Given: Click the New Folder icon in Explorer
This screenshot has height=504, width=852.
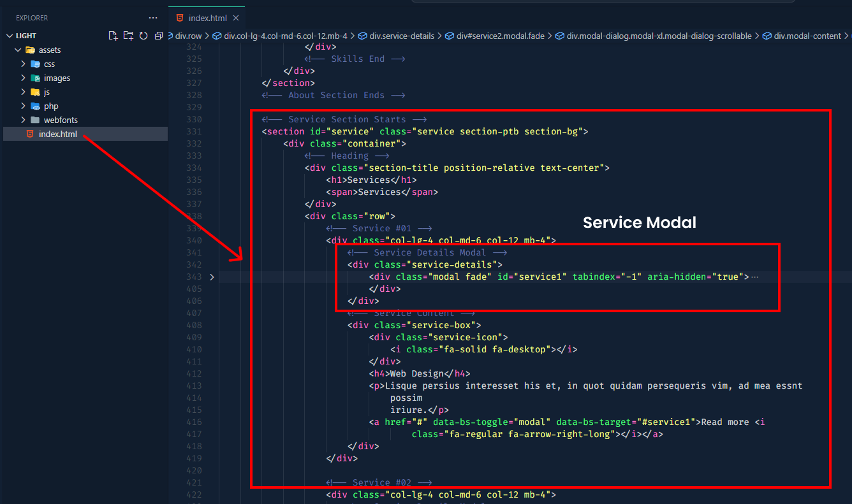Looking at the screenshot, I should click(128, 36).
